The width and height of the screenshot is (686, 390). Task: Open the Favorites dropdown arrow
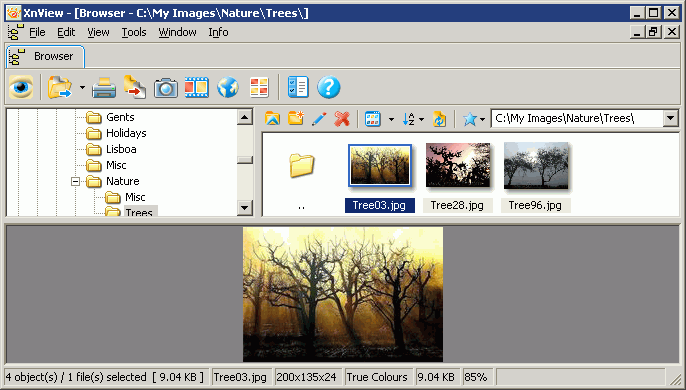tap(482, 119)
